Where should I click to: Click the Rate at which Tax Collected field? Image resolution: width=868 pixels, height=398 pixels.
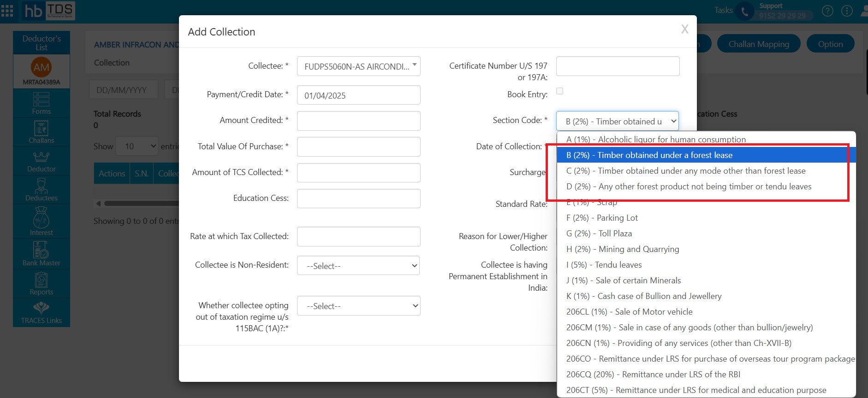(359, 236)
